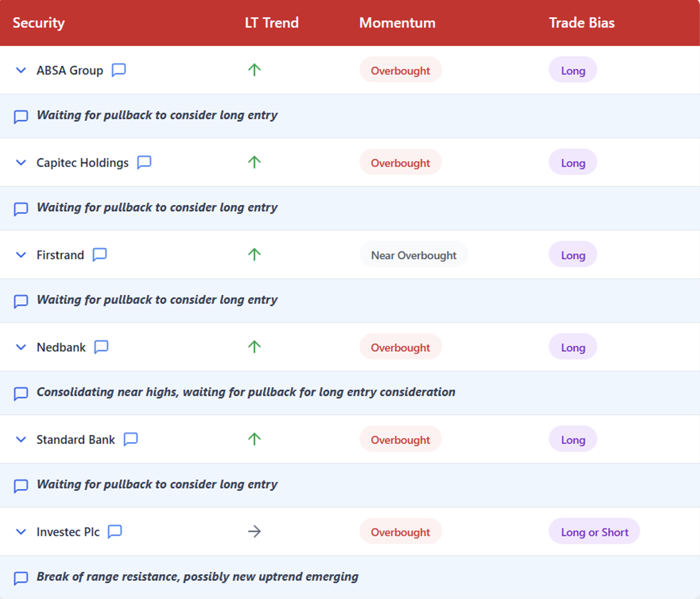Click the Long or Short bias badge

[594, 532]
